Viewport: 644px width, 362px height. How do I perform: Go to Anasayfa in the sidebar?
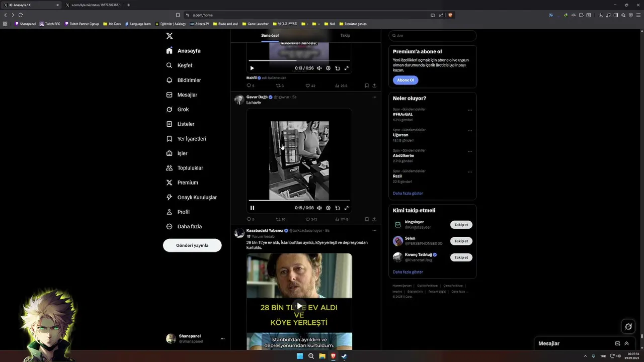184,51
